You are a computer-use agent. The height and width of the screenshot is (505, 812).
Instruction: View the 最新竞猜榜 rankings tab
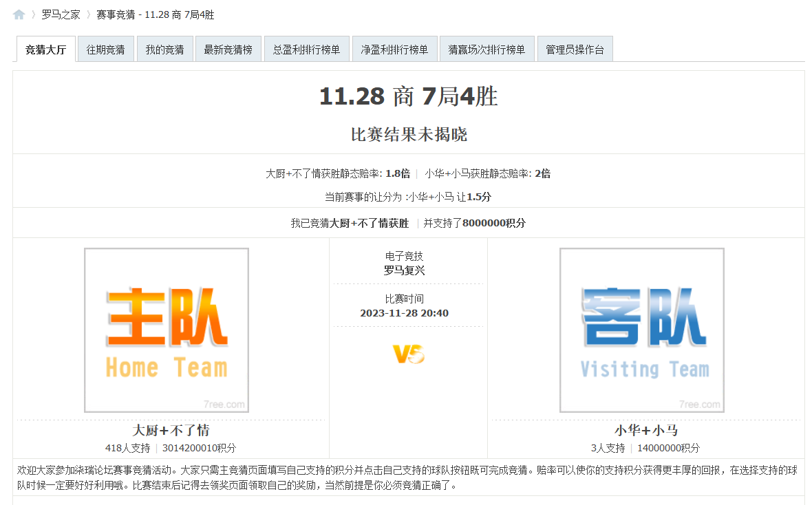pos(228,48)
